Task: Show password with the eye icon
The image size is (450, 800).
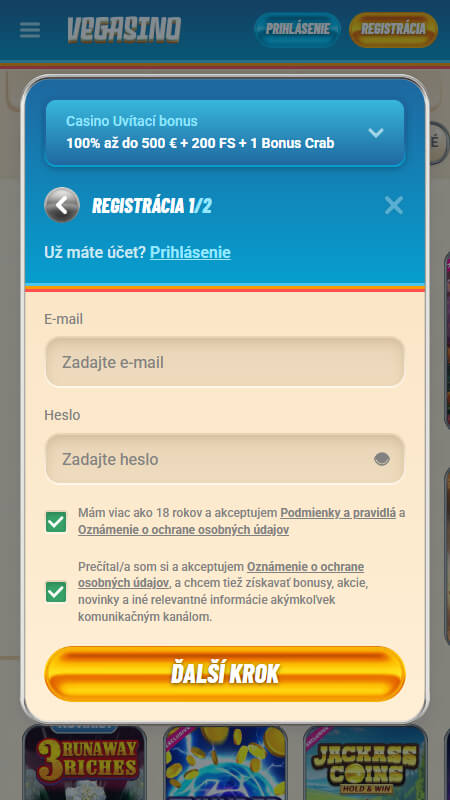Action: (x=382, y=459)
